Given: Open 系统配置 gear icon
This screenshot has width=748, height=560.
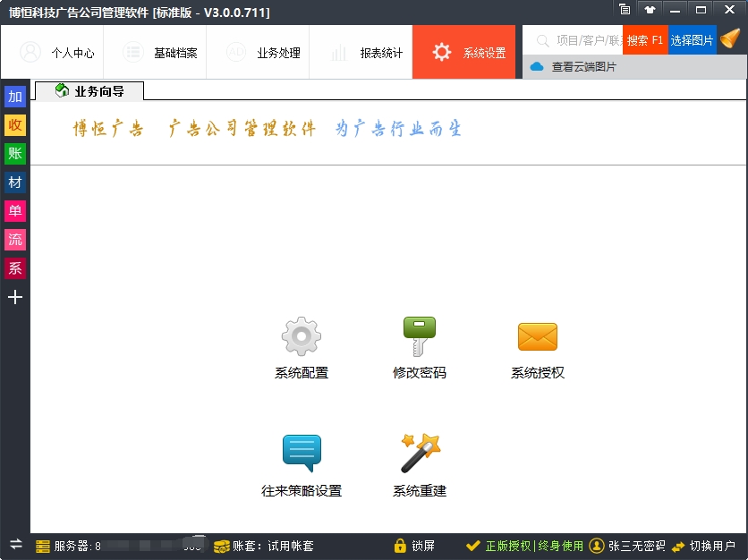Looking at the screenshot, I should pyautogui.click(x=301, y=336).
